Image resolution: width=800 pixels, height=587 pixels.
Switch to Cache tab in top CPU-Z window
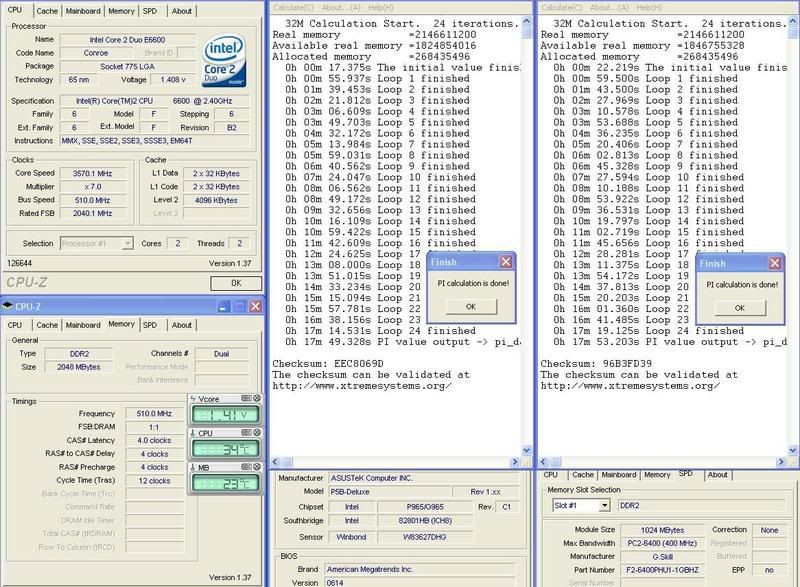47,11
